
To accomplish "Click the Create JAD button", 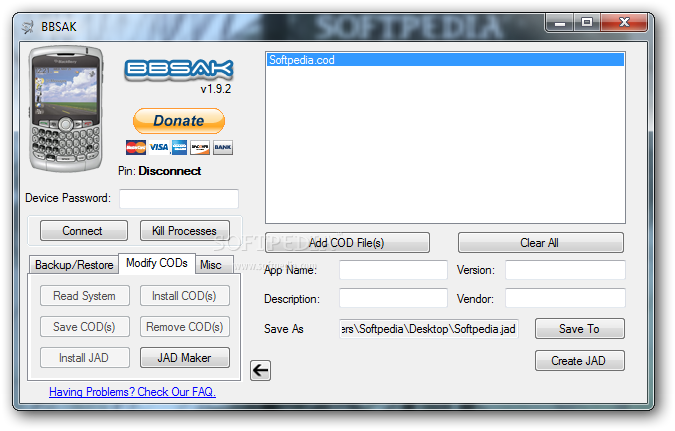I will [x=579, y=360].
